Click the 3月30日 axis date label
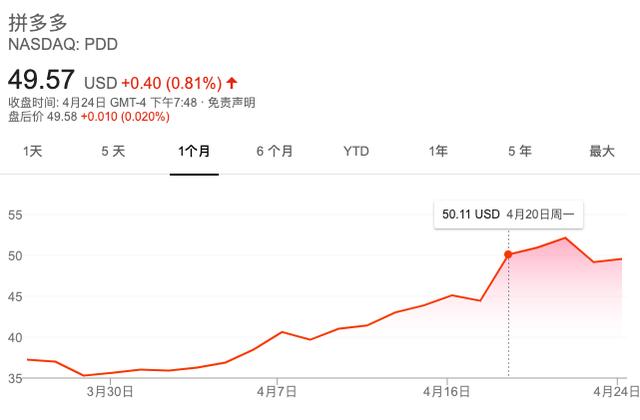 click(110, 392)
